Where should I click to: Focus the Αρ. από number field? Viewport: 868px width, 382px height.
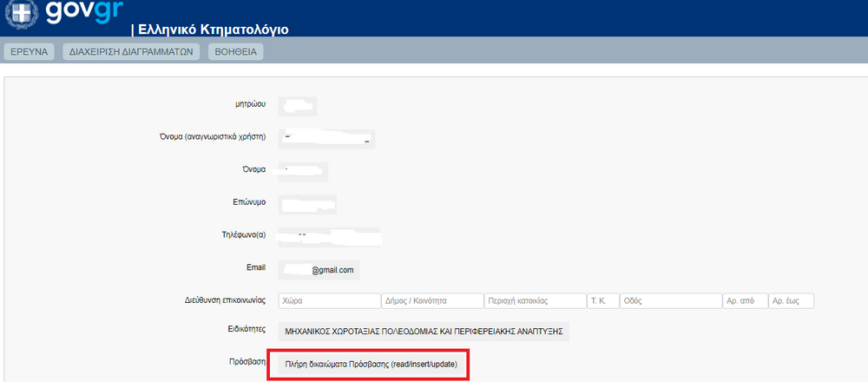click(x=745, y=300)
